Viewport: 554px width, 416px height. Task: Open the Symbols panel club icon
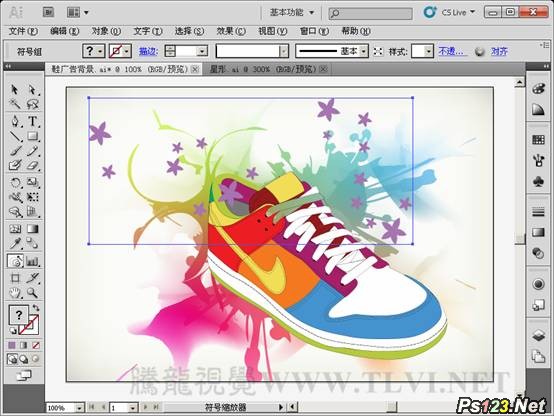pyautogui.click(x=538, y=182)
